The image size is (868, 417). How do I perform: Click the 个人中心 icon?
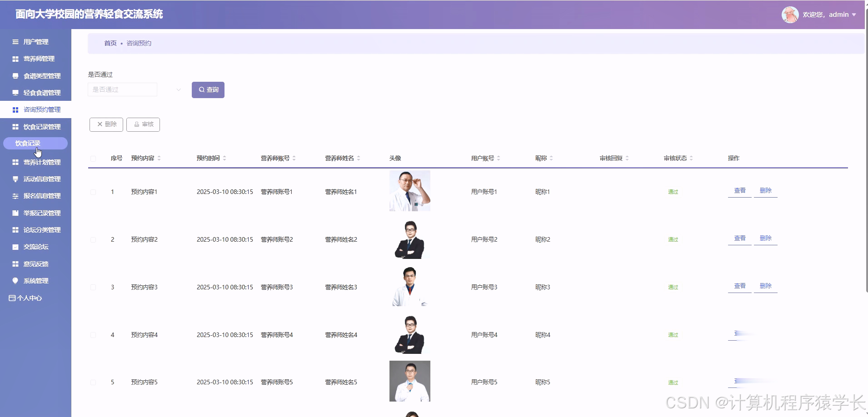click(12, 298)
